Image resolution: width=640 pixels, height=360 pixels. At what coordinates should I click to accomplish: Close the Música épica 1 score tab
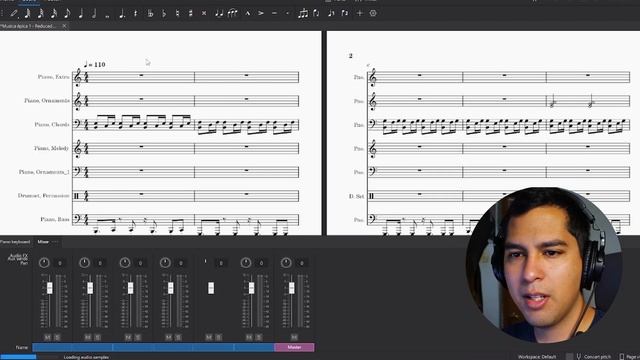(64, 26)
